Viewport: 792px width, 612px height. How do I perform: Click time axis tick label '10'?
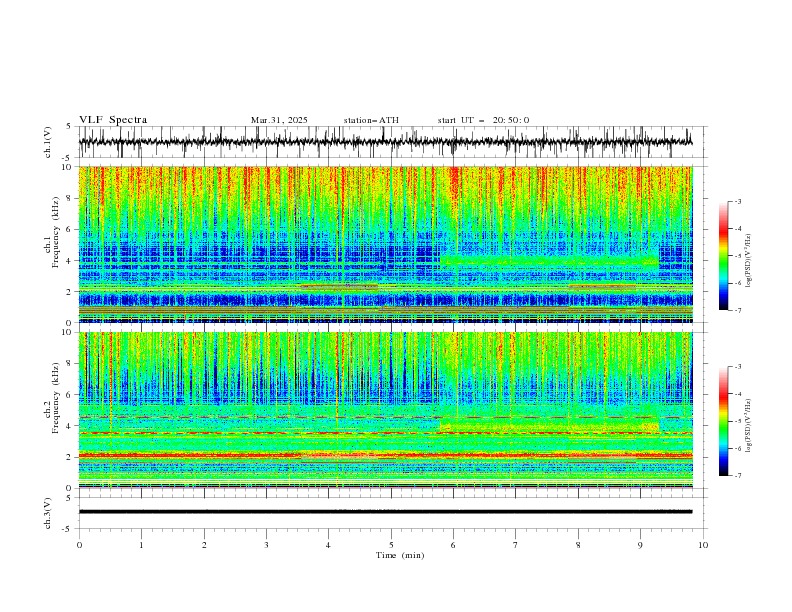click(703, 545)
